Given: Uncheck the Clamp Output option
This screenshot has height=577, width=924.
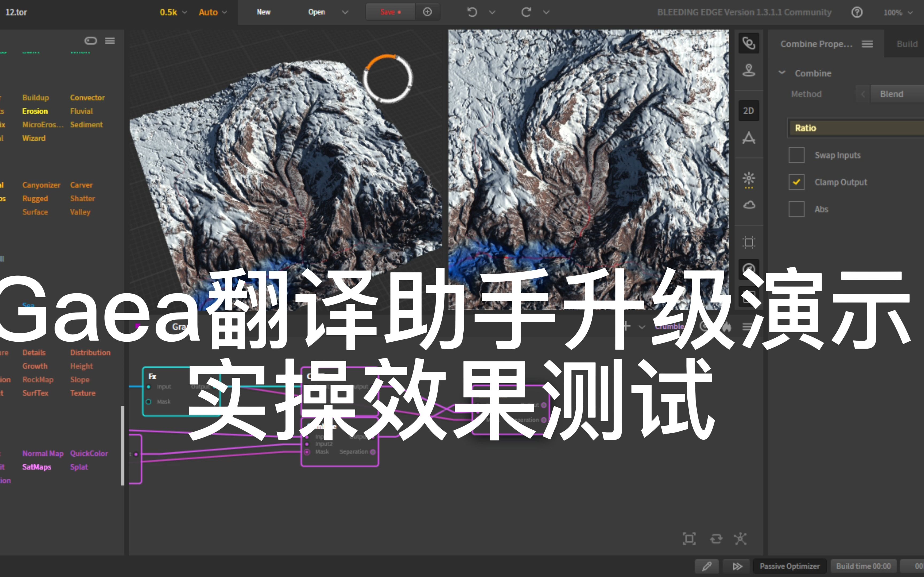Looking at the screenshot, I should tap(796, 182).
